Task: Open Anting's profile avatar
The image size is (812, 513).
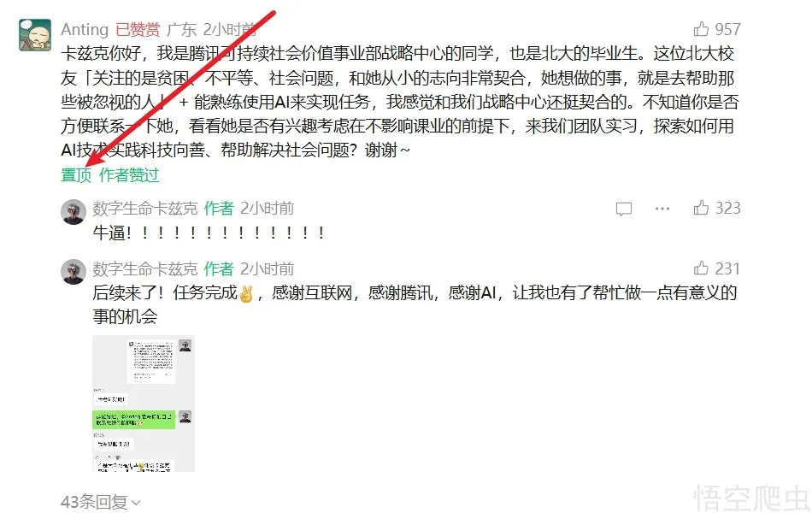Action: tap(35, 35)
